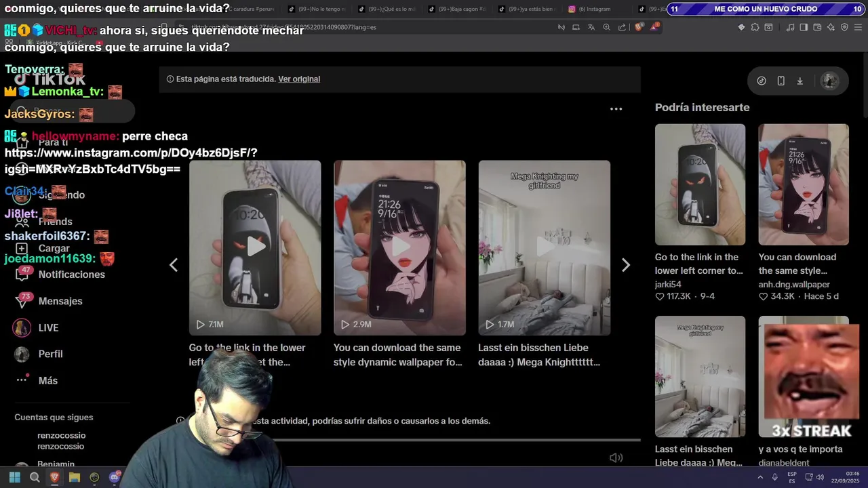Click the Brave Rewards triangle icon
The width and height of the screenshot is (868, 488).
click(654, 27)
